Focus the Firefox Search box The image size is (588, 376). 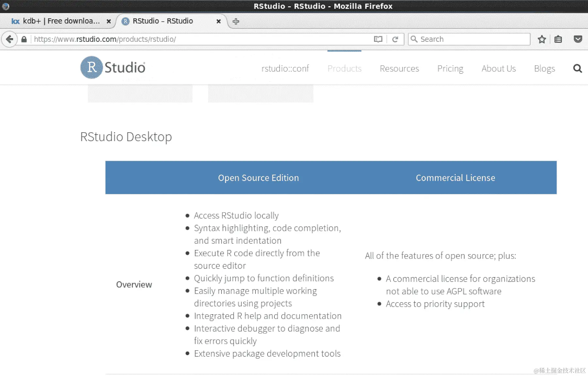click(x=469, y=39)
